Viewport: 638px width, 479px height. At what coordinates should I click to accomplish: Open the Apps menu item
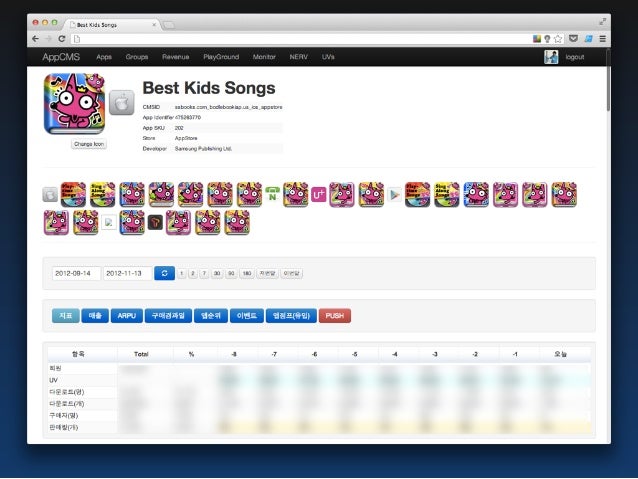104,57
